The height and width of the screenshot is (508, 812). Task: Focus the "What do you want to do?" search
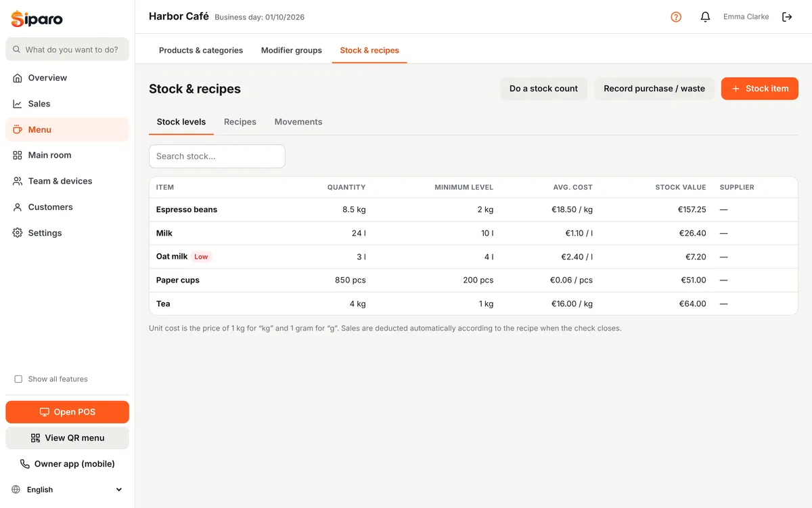tap(67, 49)
